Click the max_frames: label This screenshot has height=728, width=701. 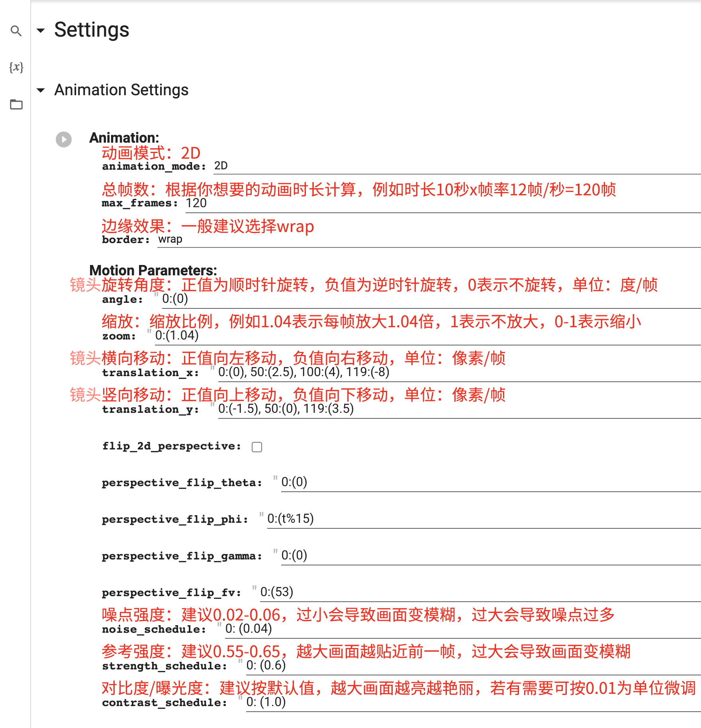(x=140, y=203)
